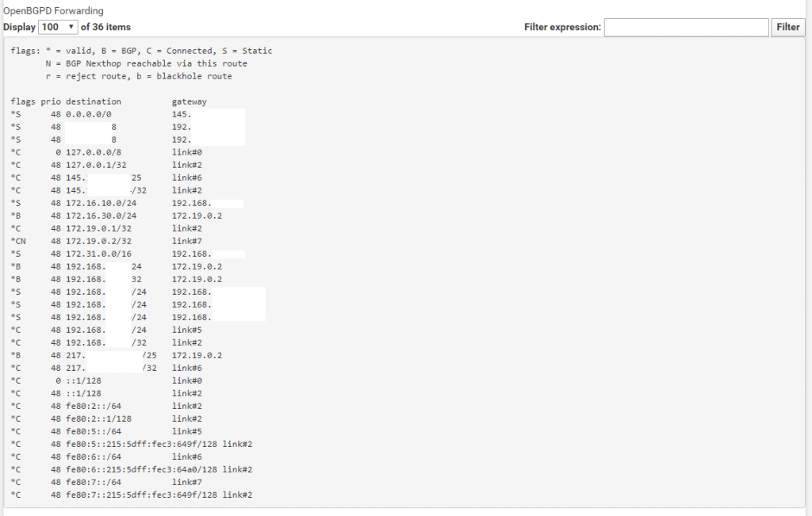Open the Display items count dropdown
Image resolution: width=812 pixels, height=516 pixels.
(57, 27)
